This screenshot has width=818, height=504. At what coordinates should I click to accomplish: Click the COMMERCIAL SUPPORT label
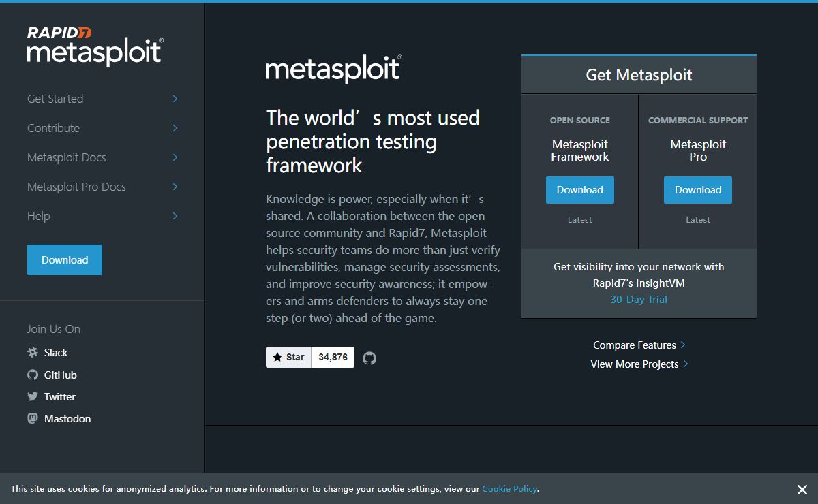(x=698, y=120)
